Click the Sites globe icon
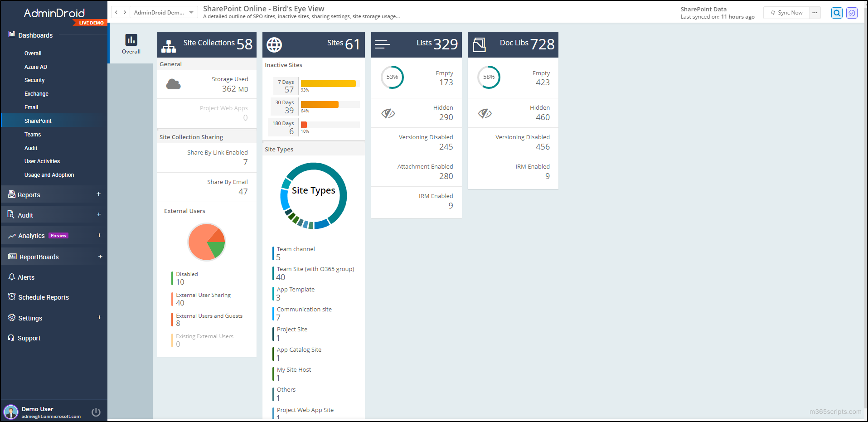The height and width of the screenshot is (422, 868). (274, 44)
